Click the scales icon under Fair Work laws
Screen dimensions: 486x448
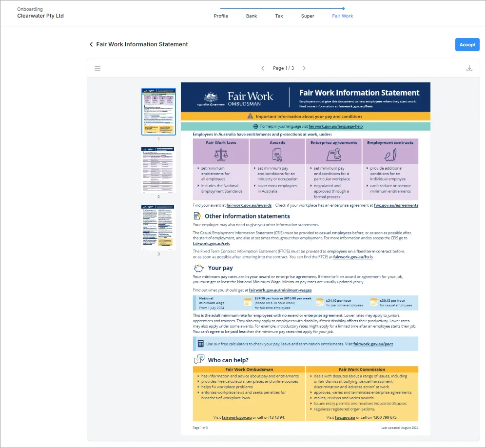[221, 155]
